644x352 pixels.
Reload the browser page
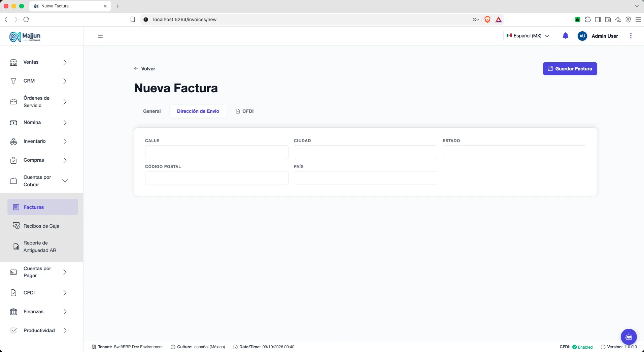pyautogui.click(x=26, y=20)
